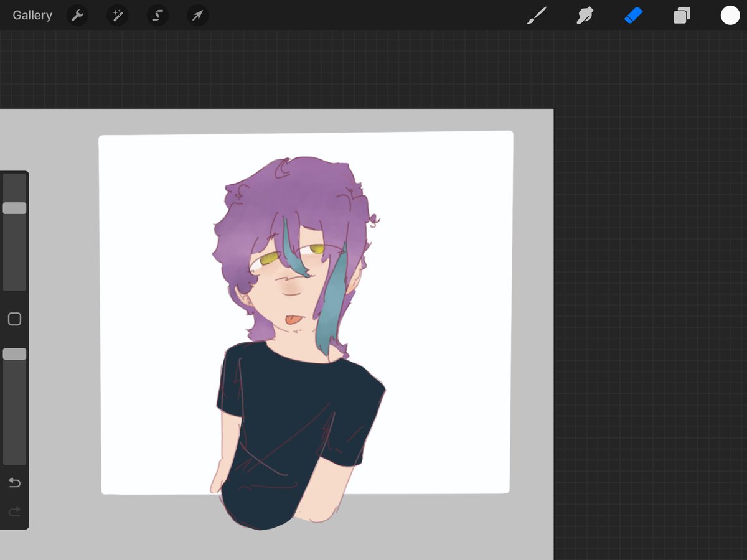Click the brush opacity slider handle
This screenshot has height=560, width=747.
pos(14,353)
